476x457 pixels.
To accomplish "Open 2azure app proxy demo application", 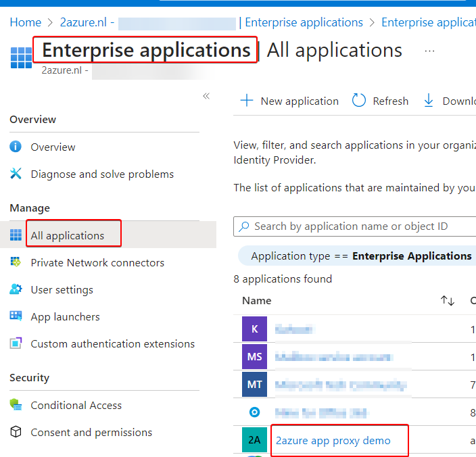I will [x=333, y=441].
